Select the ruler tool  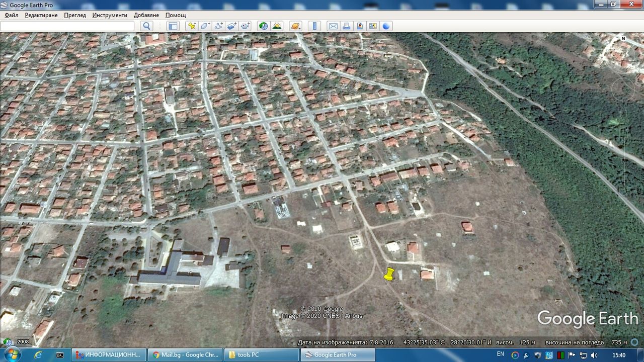tap(314, 26)
